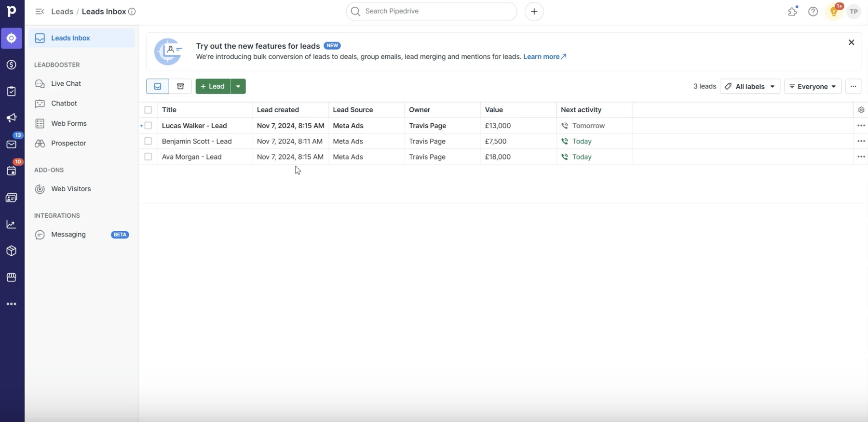This screenshot has height=422, width=868.
Task: Open the integrations puzzle icon
Action: point(792,12)
